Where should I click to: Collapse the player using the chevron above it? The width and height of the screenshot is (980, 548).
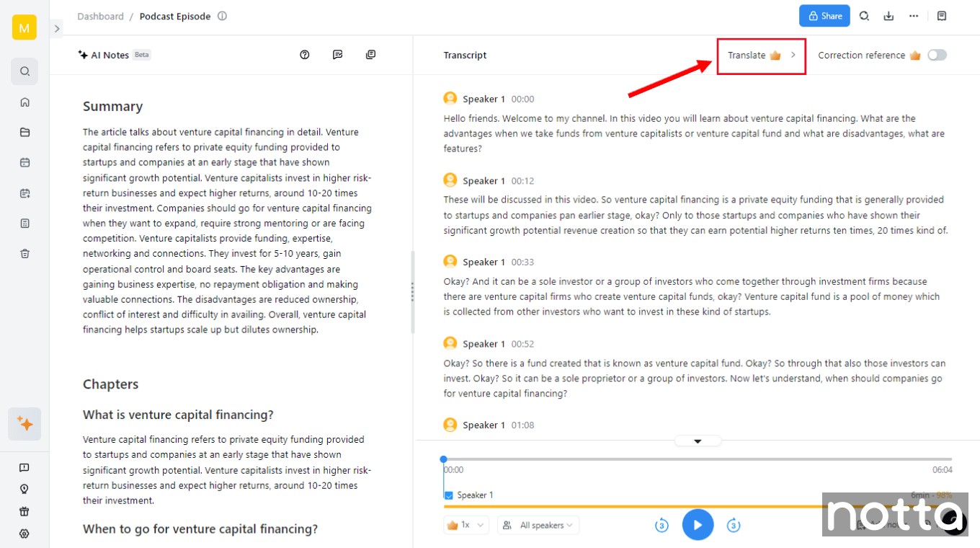click(x=697, y=440)
